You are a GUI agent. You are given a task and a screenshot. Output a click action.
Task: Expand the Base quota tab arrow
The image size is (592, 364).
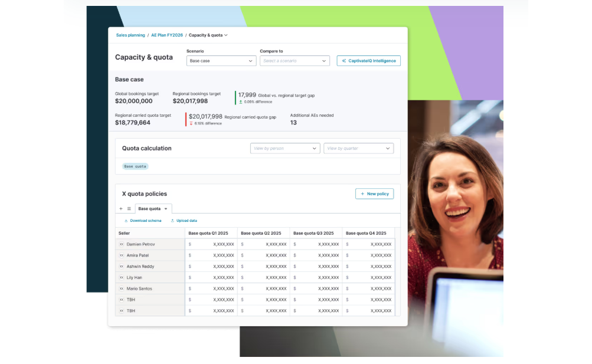tap(166, 209)
